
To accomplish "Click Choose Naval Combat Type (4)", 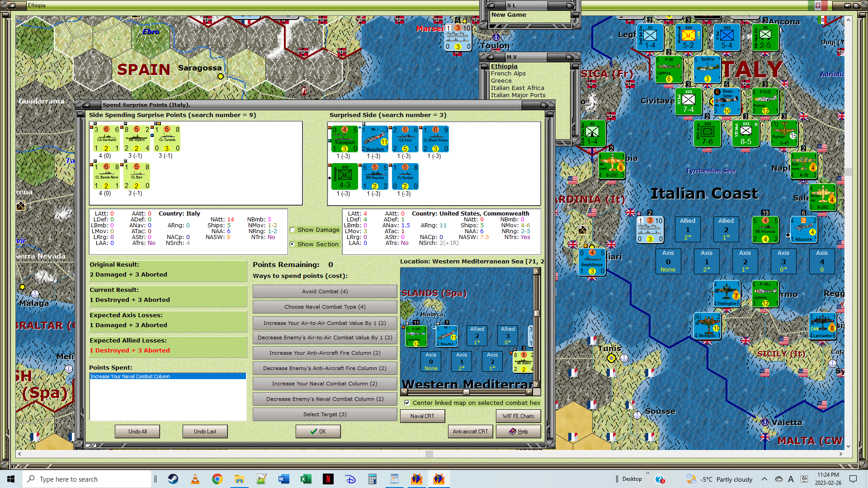I will tap(325, 307).
